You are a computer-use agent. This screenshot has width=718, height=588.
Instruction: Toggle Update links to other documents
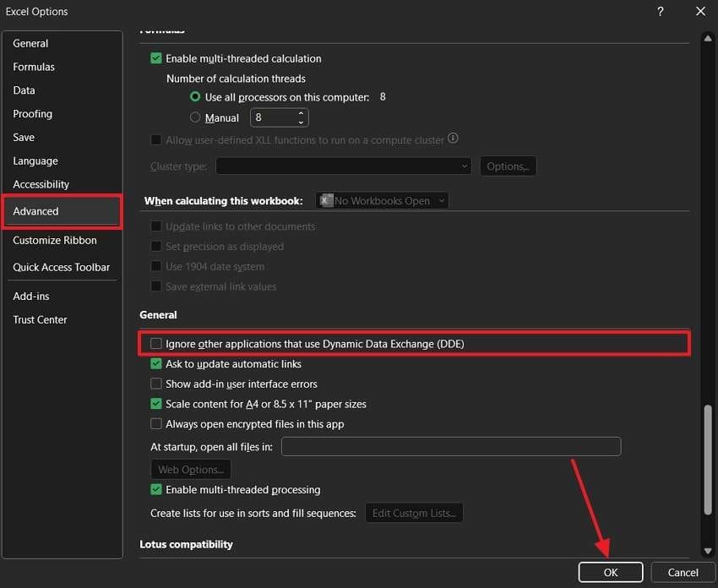155,226
